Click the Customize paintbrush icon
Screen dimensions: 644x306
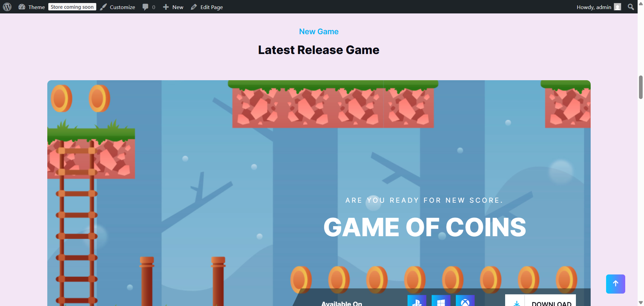click(104, 7)
